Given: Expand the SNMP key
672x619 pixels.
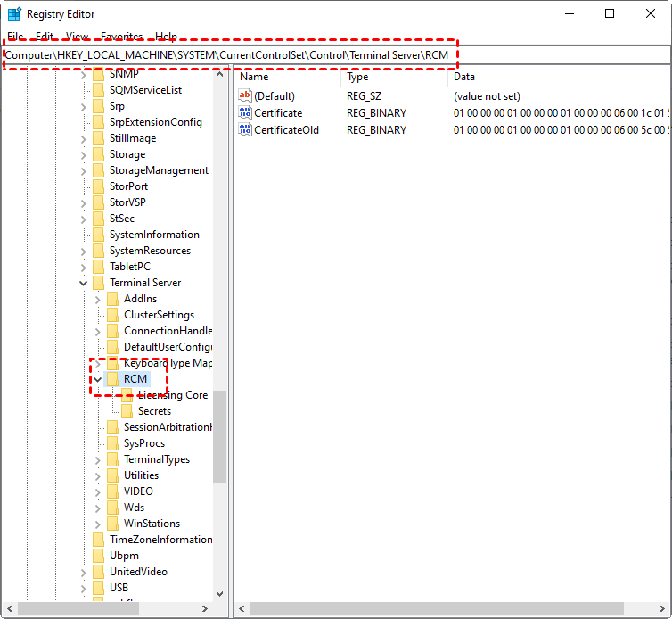Looking at the screenshot, I should point(84,76).
